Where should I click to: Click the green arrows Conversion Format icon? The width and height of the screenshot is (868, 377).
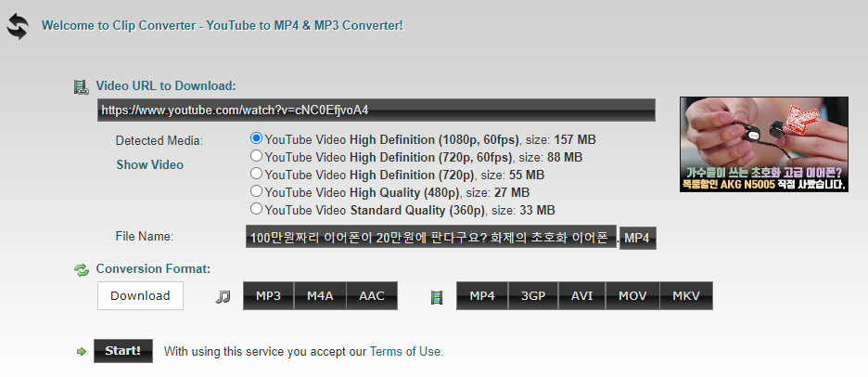(82, 270)
